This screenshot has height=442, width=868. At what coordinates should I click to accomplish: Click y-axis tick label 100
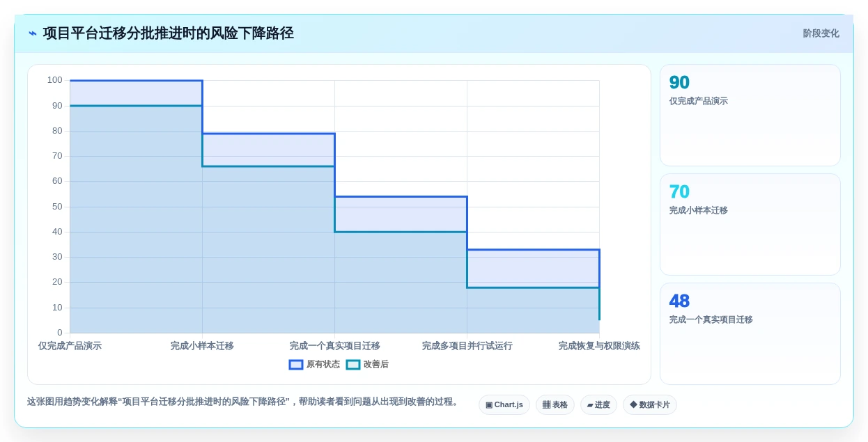pyautogui.click(x=54, y=80)
